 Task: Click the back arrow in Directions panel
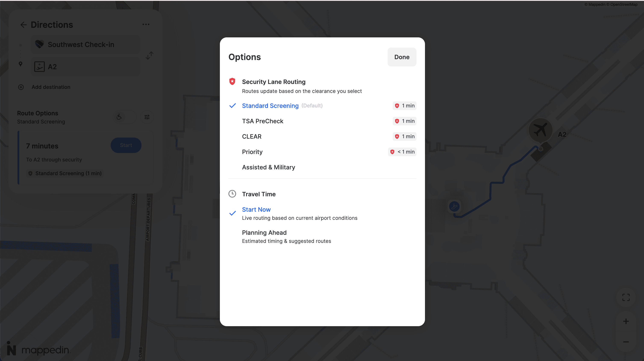point(24,25)
